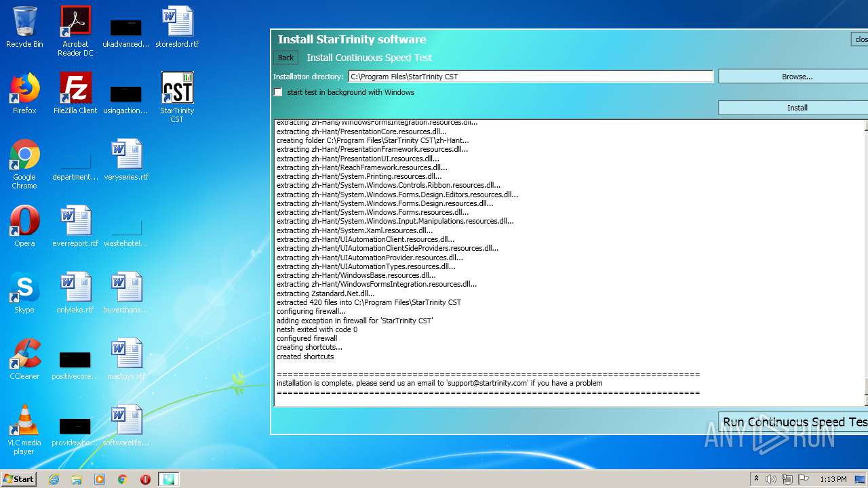The width and height of the screenshot is (868, 488).
Task: Select 'installation is complete' message line
Action: (439, 383)
